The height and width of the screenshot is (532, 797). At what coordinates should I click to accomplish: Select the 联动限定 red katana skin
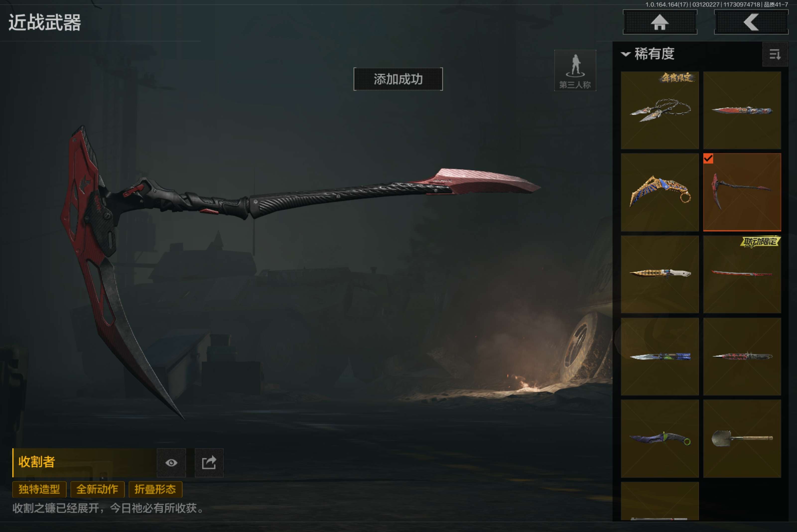tap(742, 274)
